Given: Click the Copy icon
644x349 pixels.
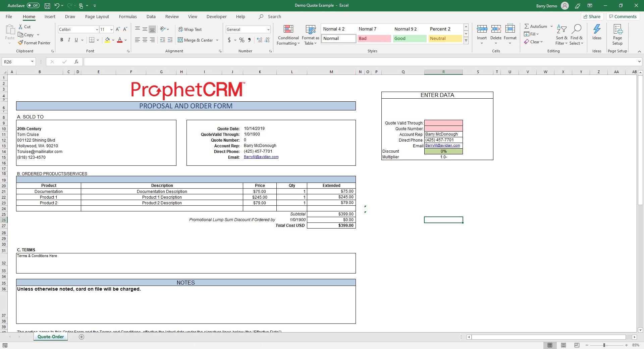Looking at the screenshot, I should [x=20, y=35].
